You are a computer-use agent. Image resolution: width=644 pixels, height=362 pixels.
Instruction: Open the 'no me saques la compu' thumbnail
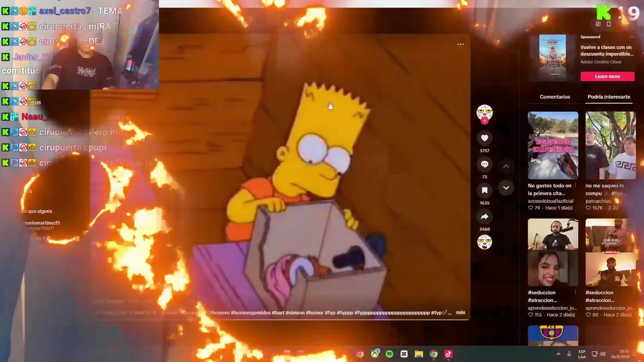(610, 145)
